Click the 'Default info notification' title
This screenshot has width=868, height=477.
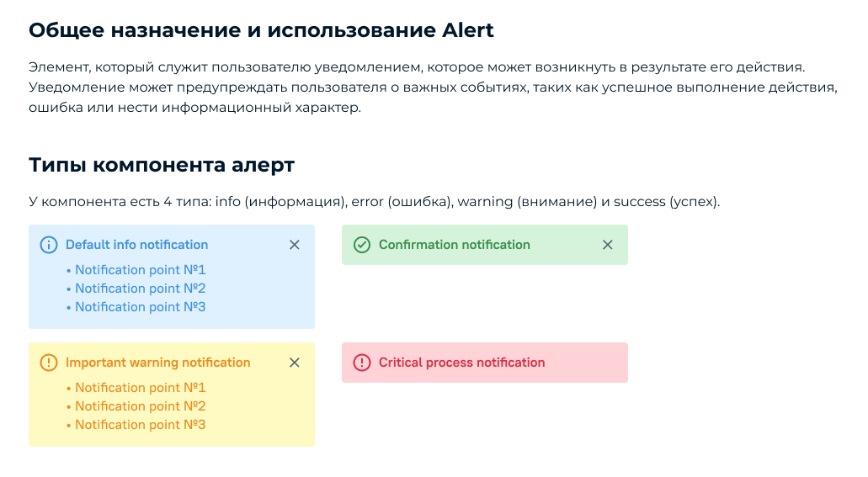[136, 245]
